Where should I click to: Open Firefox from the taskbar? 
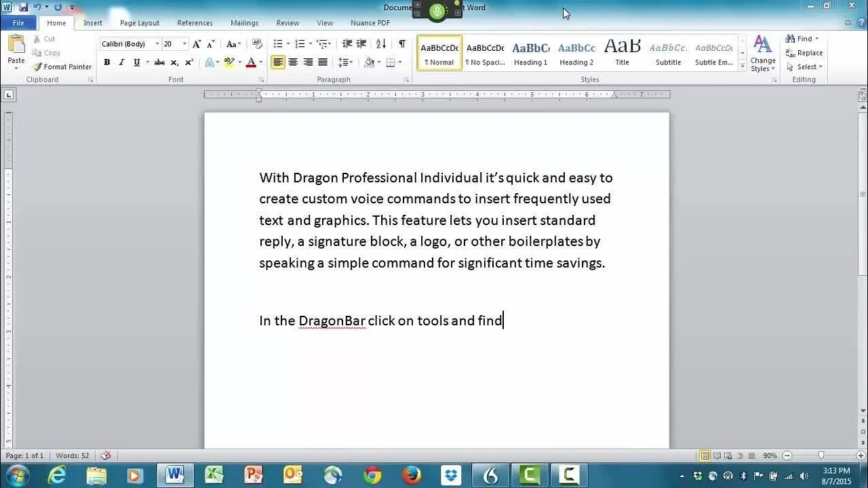pyautogui.click(x=412, y=475)
